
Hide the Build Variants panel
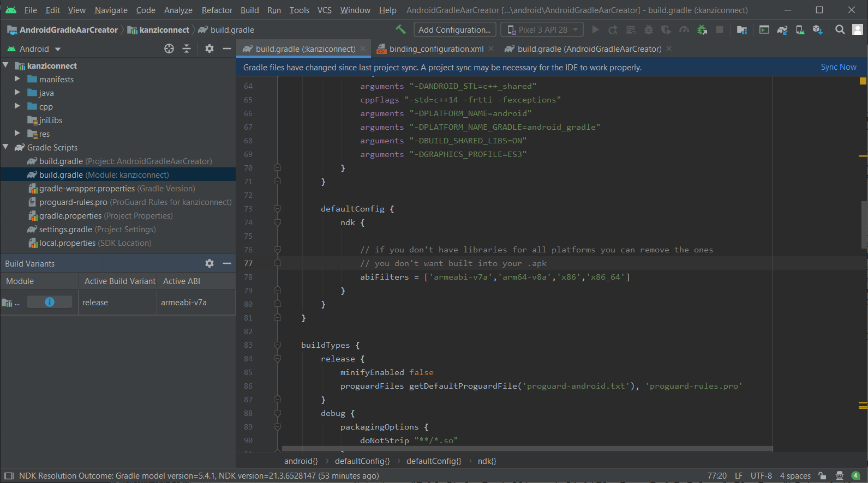click(x=227, y=263)
